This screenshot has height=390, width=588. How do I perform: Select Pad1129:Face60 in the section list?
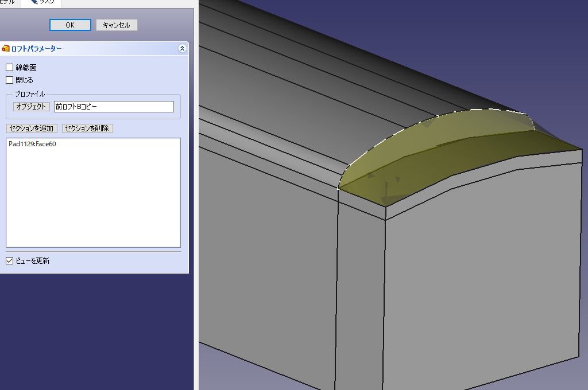pos(33,144)
